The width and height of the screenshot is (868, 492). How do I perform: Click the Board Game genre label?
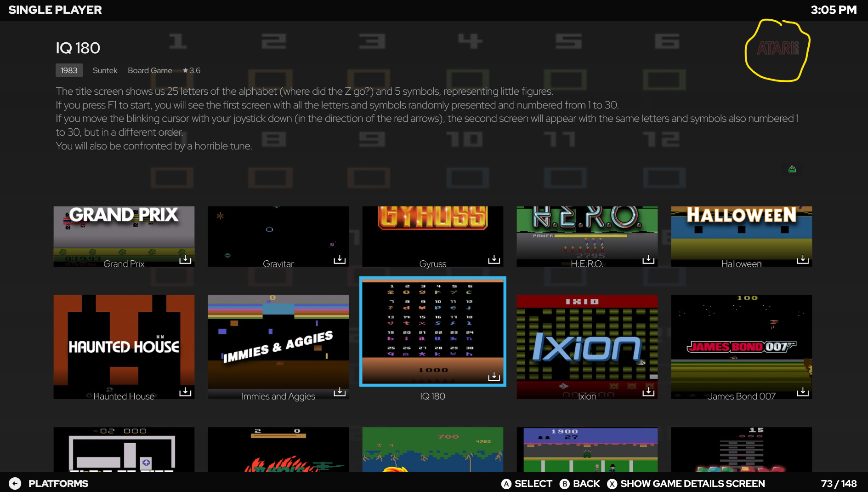tap(150, 70)
